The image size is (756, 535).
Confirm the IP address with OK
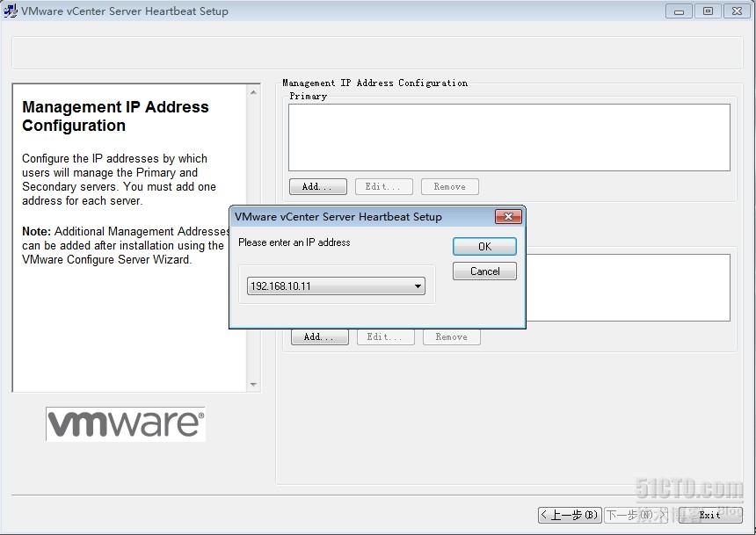[484, 246]
